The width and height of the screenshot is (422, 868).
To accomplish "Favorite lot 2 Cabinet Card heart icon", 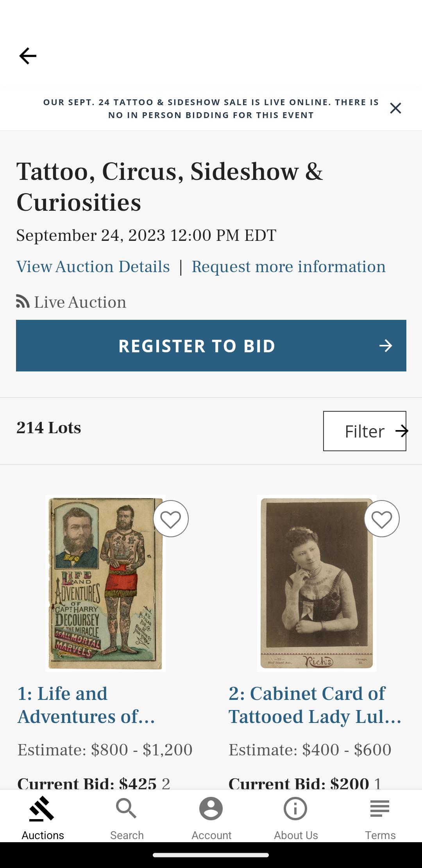I will pos(382,519).
